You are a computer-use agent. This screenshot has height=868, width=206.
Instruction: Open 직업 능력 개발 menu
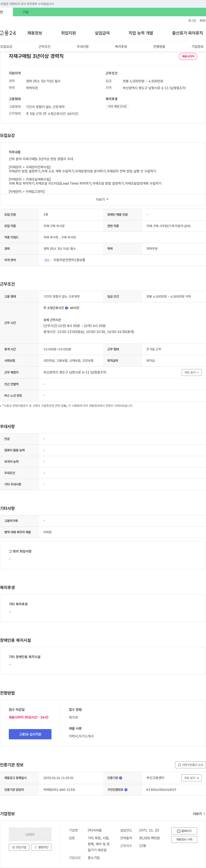click(141, 33)
